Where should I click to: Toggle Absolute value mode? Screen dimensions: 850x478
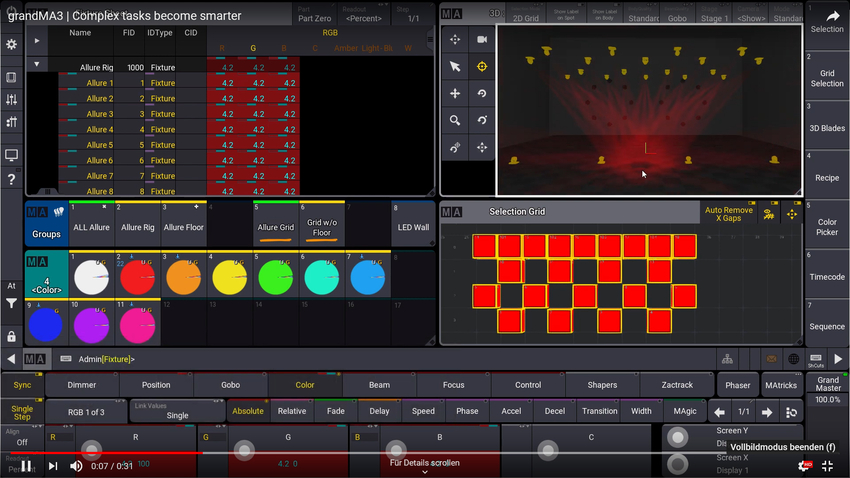[x=248, y=411]
